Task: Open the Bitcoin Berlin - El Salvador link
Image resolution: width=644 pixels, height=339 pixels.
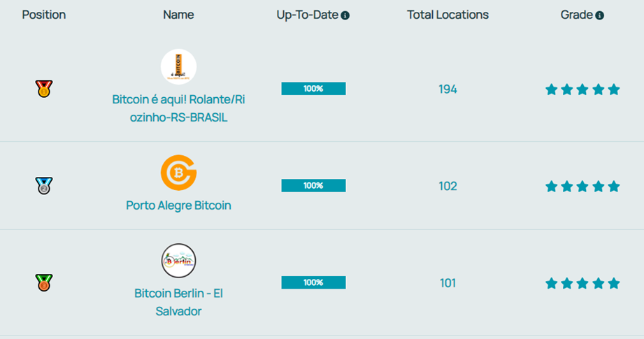Action: [178, 302]
